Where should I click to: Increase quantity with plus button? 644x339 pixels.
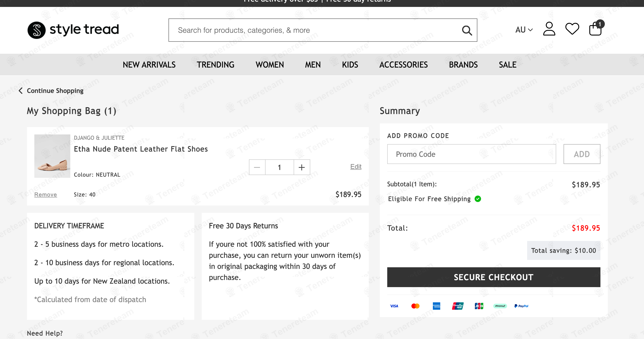coord(302,167)
